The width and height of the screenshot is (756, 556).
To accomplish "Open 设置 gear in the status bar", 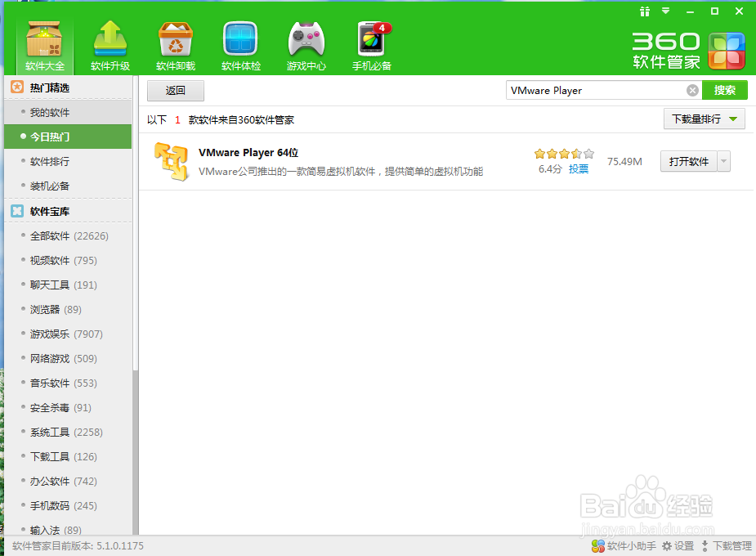I will (678, 546).
